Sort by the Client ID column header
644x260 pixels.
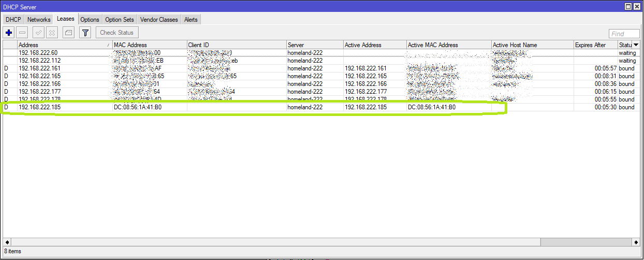[236, 45]
